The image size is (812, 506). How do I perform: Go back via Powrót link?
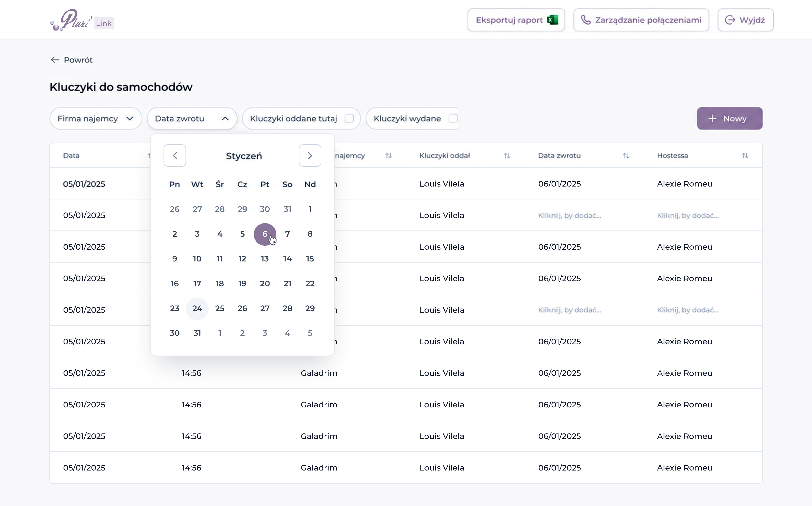[x=72, y=60]
